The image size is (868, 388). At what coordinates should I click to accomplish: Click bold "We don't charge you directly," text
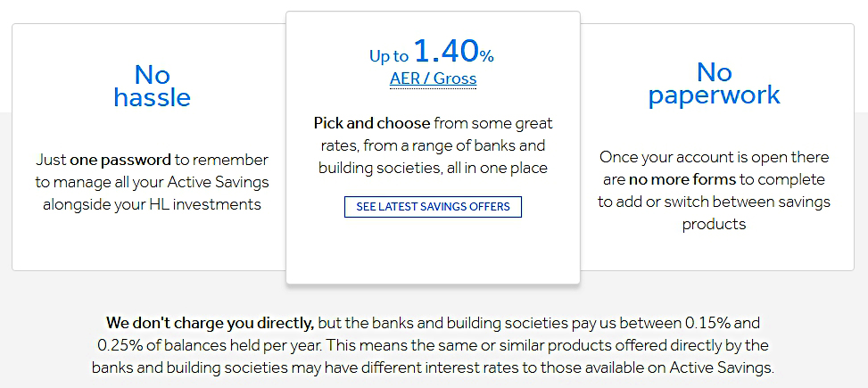click(211, 323)
